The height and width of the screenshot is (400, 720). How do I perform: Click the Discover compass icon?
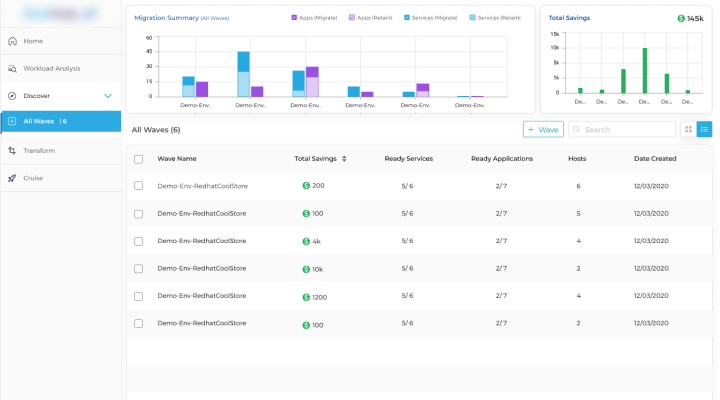click(x=12, y=96)
